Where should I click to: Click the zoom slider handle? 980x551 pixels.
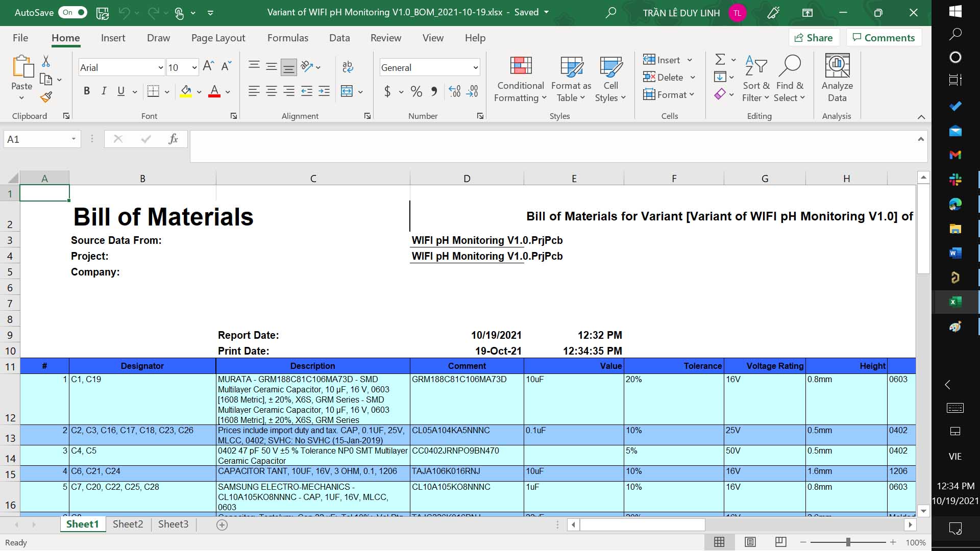(x=848, y=542)
